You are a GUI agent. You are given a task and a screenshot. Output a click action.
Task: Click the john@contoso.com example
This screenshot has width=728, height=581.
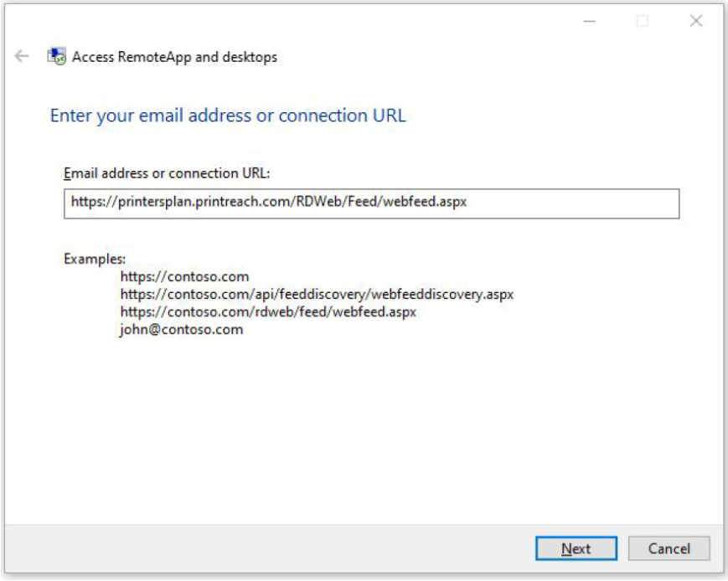point(181,330)
